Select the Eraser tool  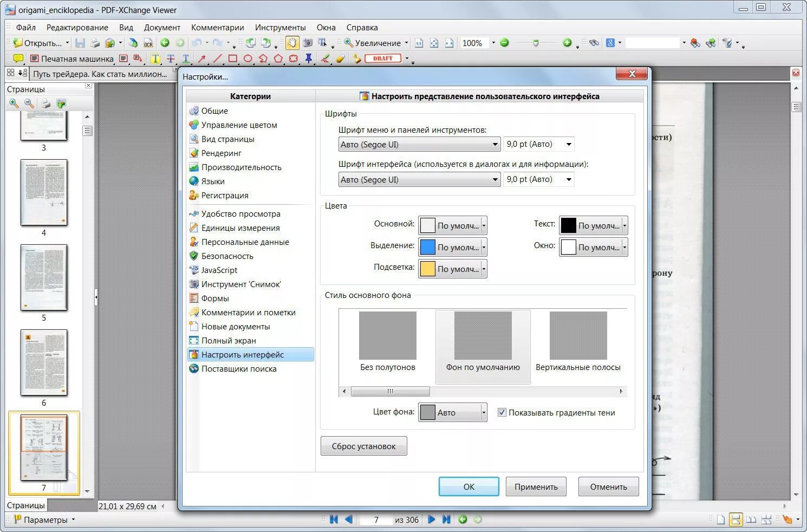[340, 59]
